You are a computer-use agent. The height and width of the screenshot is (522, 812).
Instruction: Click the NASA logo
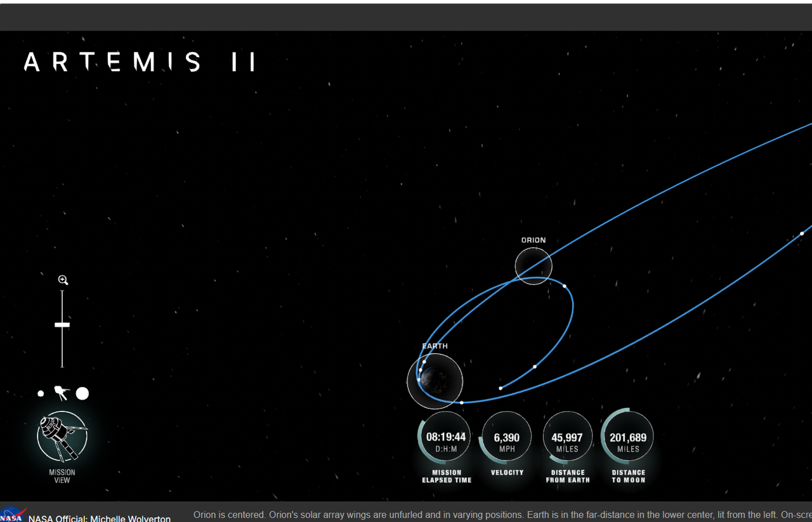(13, 515)
